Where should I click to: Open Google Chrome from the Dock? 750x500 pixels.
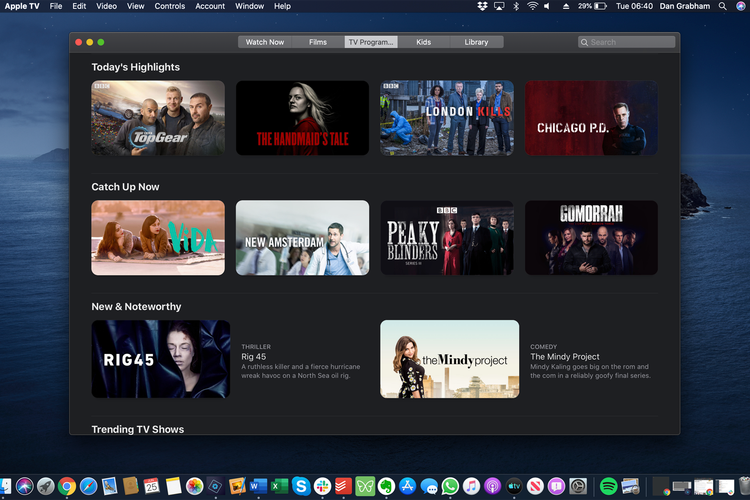tap(67, 487)
